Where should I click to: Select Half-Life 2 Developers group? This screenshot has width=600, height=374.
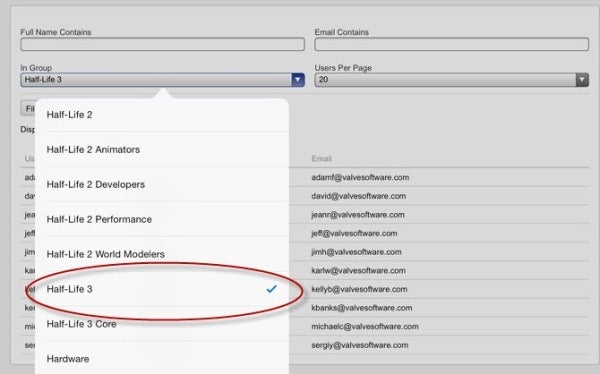click(x=162, y=184)
